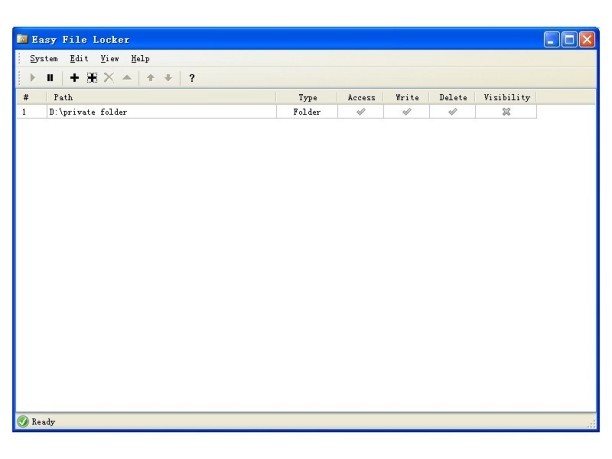This screenshot has height=459, width=612.
Task: Toggle Write check for D:\private folder
Action: [407, 112]
